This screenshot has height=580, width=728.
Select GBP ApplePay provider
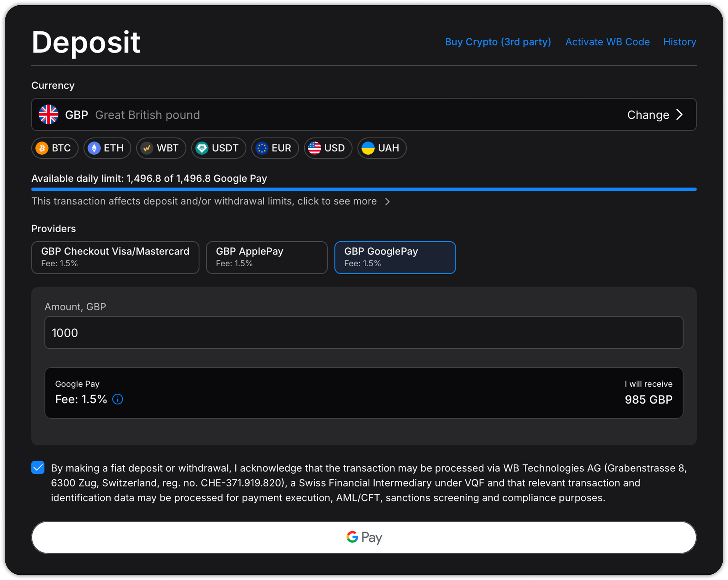click(267, 257)
